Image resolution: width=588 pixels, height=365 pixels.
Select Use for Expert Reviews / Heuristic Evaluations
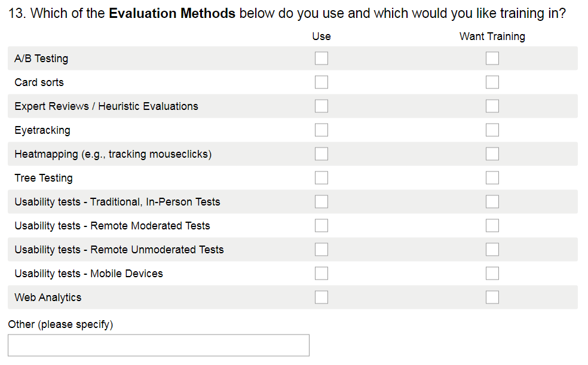point(321,106)
